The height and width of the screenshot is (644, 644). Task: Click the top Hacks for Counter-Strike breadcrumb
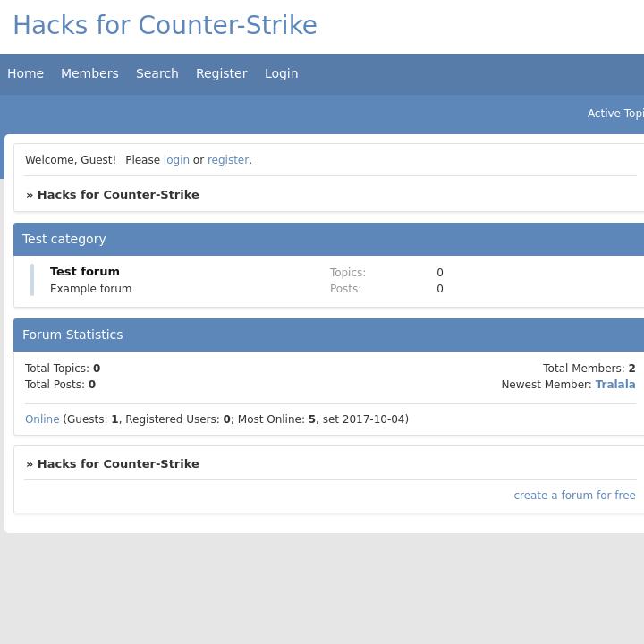click(118, 194)
